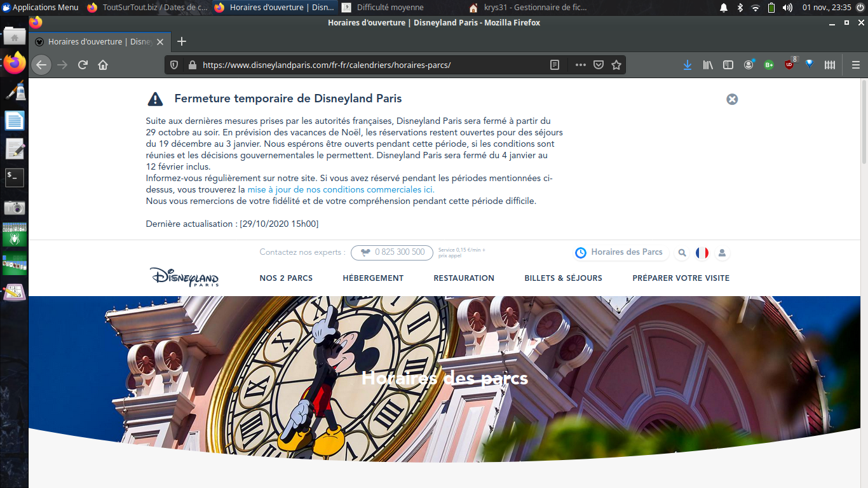
Task: Open BILLETS & SÉJOURS menu
Action: coord(563,278)
